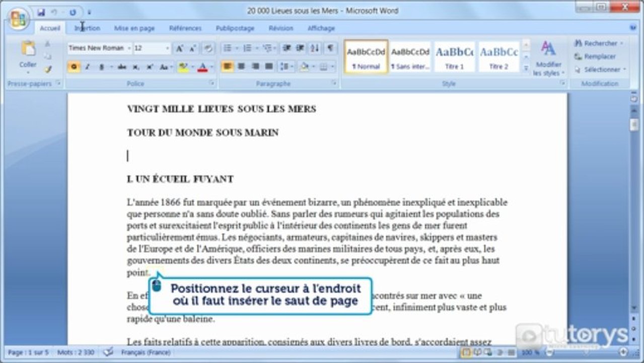The width and height of the screenshot is (644, 363).
Task: Toggle the paragraph marks display (¶)
Action: (330, 48)
